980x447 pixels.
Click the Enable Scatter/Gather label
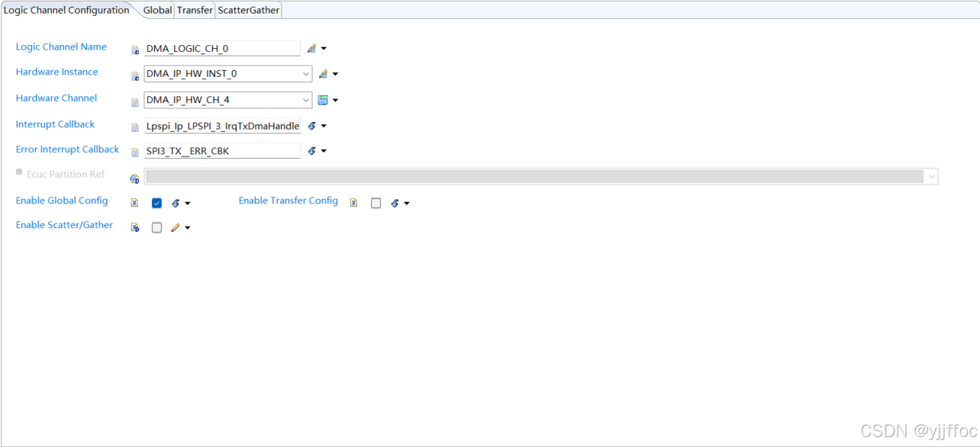(64, 225)
